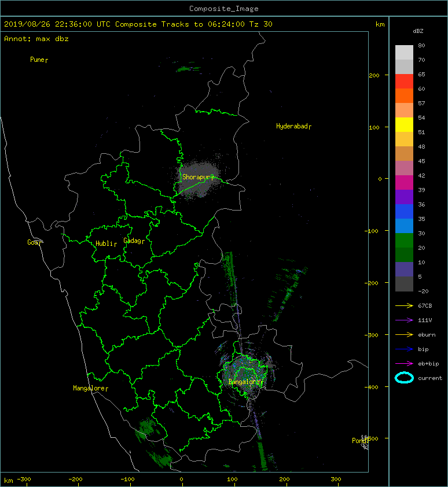The height and width of the screenshot is (487, 448).
Task: Click the Mangalore city label
Action: 89,388
